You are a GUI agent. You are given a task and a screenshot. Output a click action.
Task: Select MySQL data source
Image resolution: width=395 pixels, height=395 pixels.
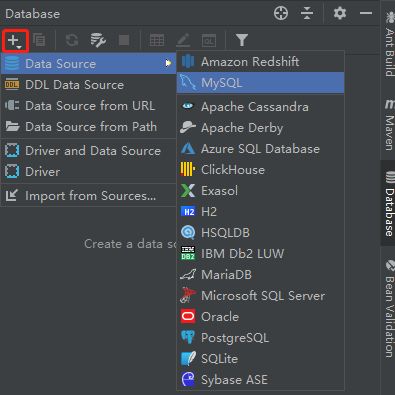(260, 83)
